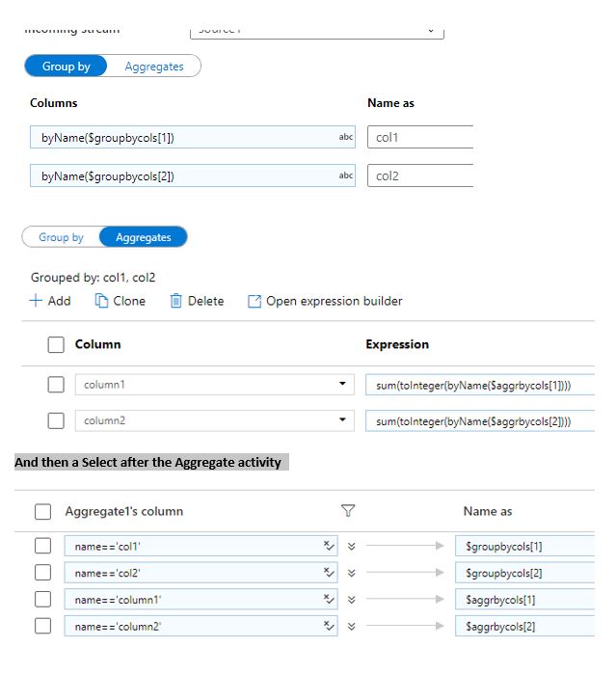Screen dimensions: 616x674
Task: Click the abc type icon for groupbycols[1]
Action: [x=346, y=137]
